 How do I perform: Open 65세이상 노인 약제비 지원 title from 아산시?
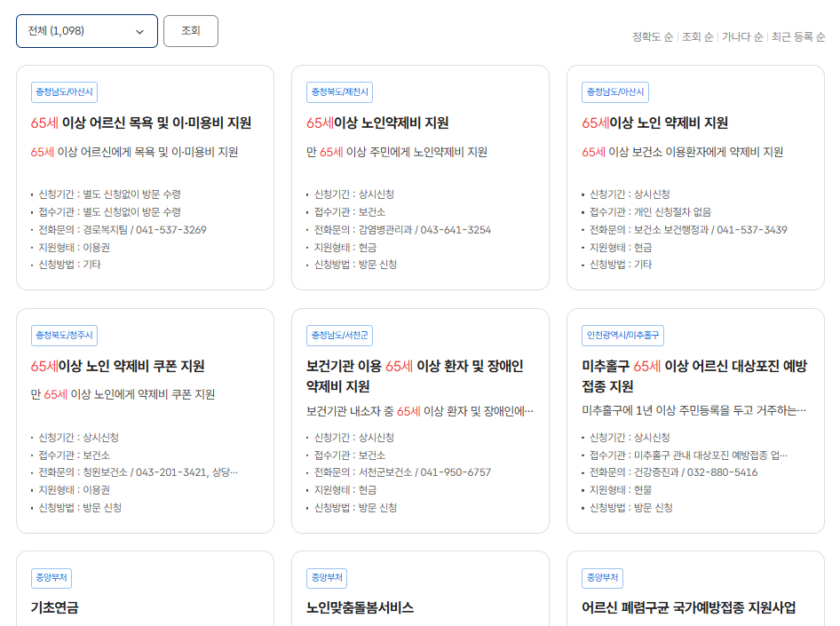654,123
